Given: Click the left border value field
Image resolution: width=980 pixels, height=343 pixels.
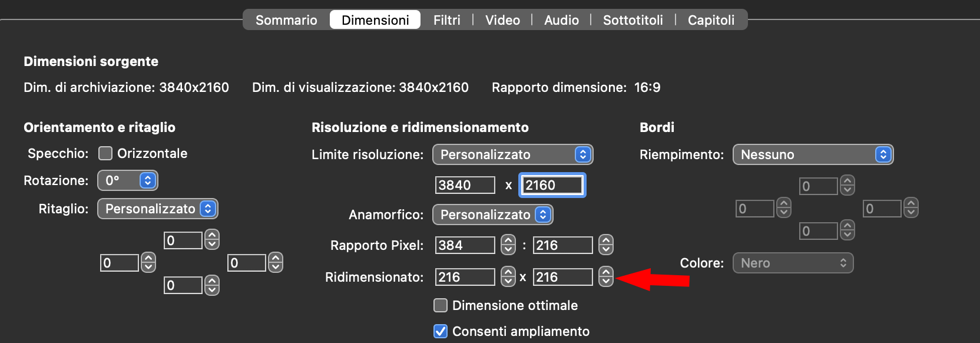Looking at the screenshot, I should [755, 209].
